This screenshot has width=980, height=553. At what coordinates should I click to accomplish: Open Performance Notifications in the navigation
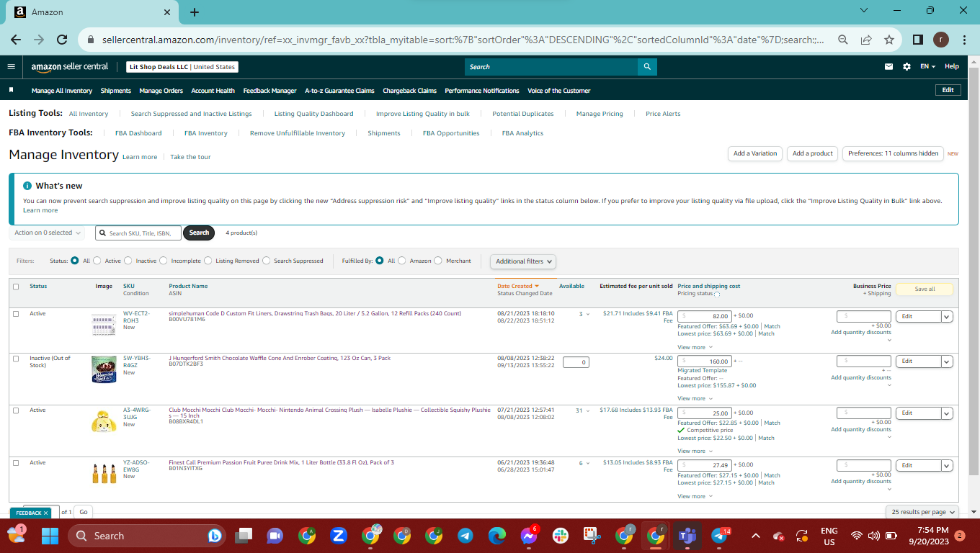482,91
